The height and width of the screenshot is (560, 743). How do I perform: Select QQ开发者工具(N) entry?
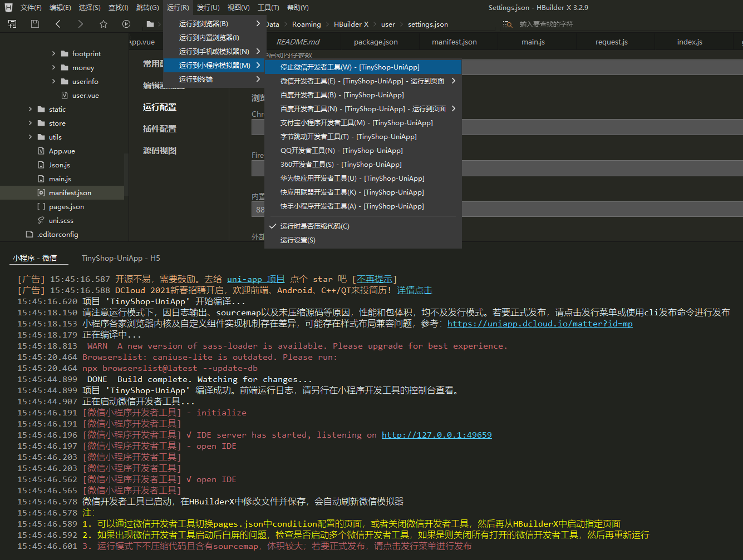pos(363,151)
